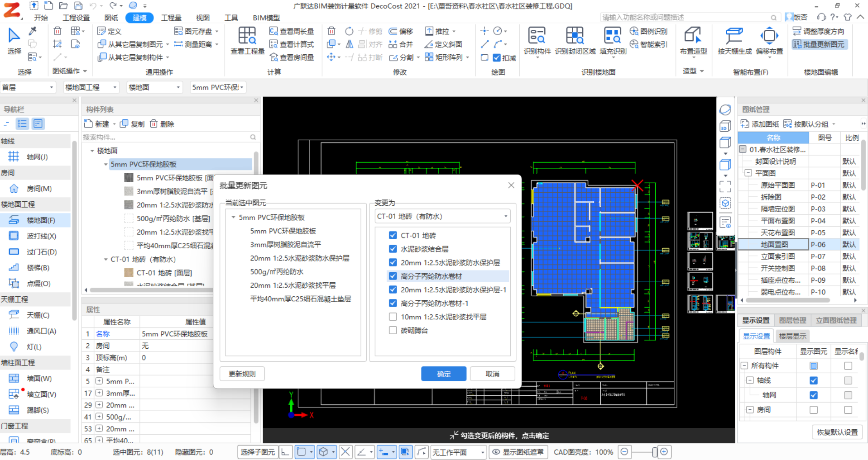Screen dimensions: 868x460
Task: Select 轴网(J) in navigation bar
Action: (35, 157)
